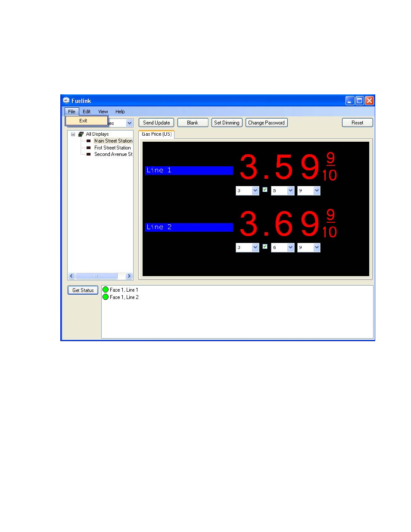
Task: Open the File menu
Action: 72,112
